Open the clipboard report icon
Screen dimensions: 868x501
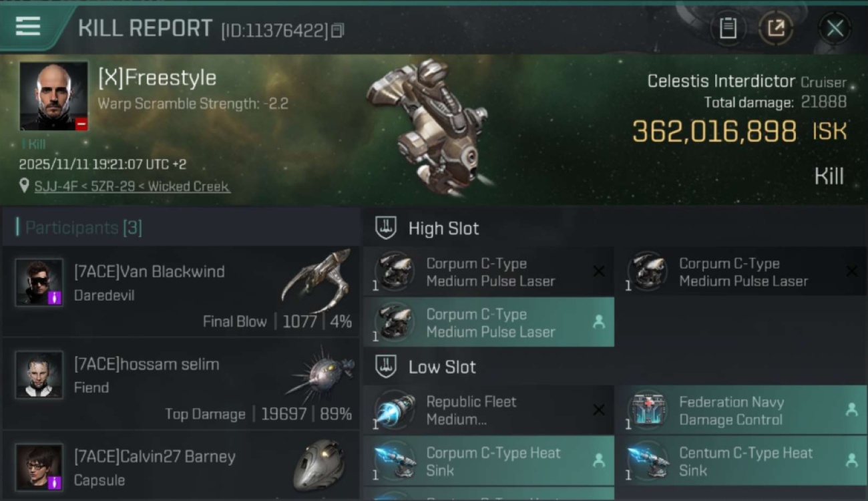[728, 29]
